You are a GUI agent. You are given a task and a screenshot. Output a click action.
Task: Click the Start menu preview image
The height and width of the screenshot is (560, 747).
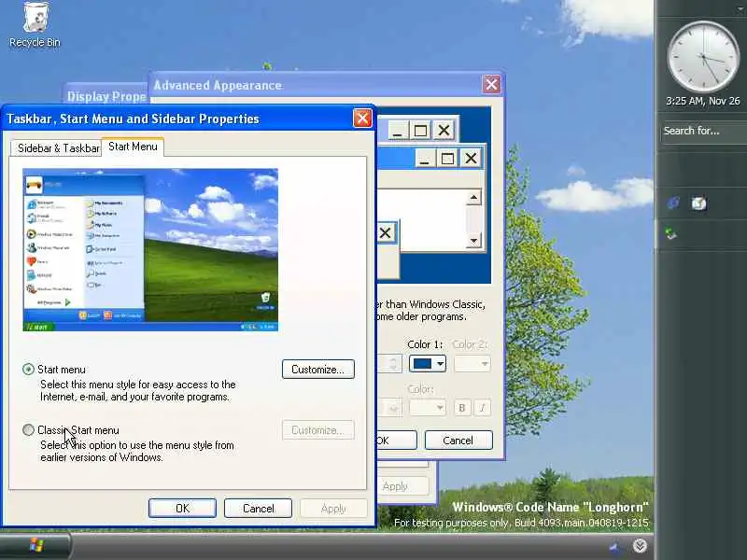pos(150,249)
